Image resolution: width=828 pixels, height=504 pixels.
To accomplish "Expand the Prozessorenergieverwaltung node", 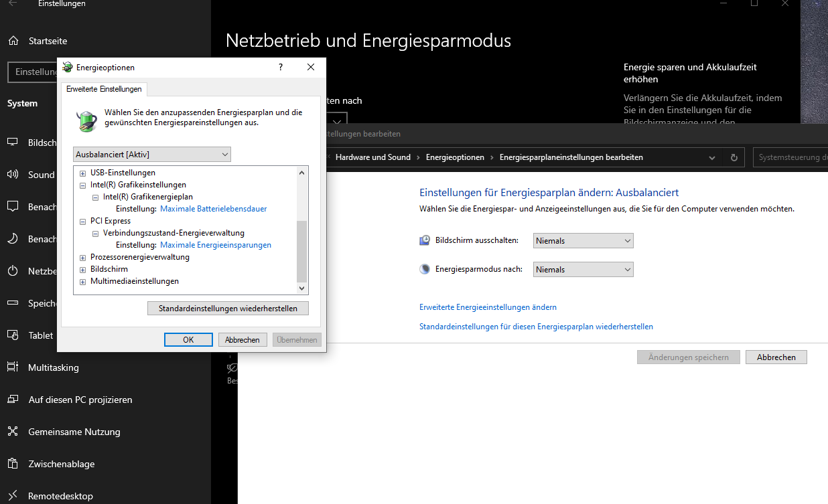I will coord(83,257).
